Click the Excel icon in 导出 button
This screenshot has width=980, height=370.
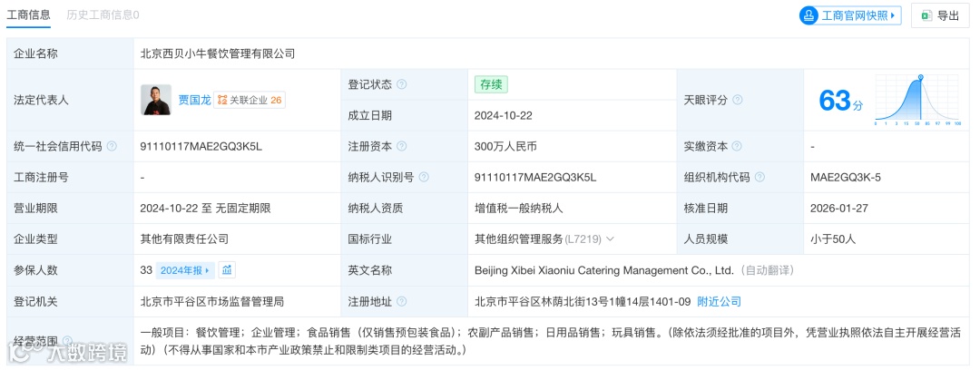click(x=926, y=15)
